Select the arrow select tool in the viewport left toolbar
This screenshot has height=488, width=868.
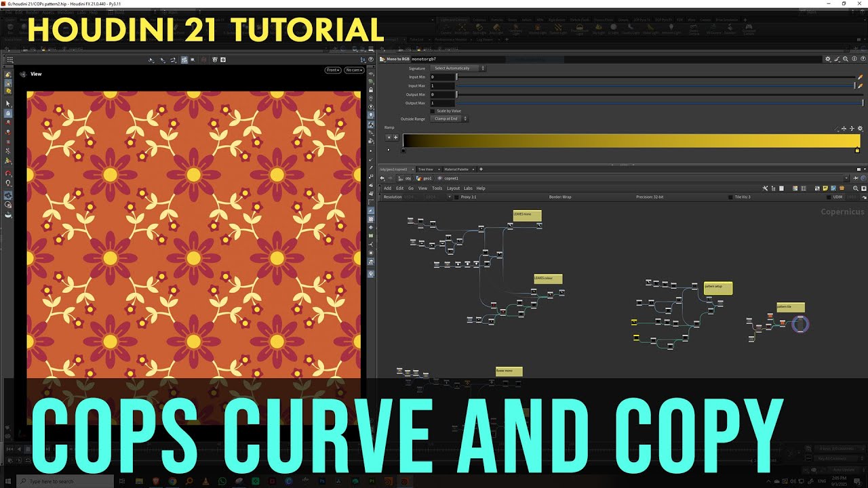[x=8, y=104]
